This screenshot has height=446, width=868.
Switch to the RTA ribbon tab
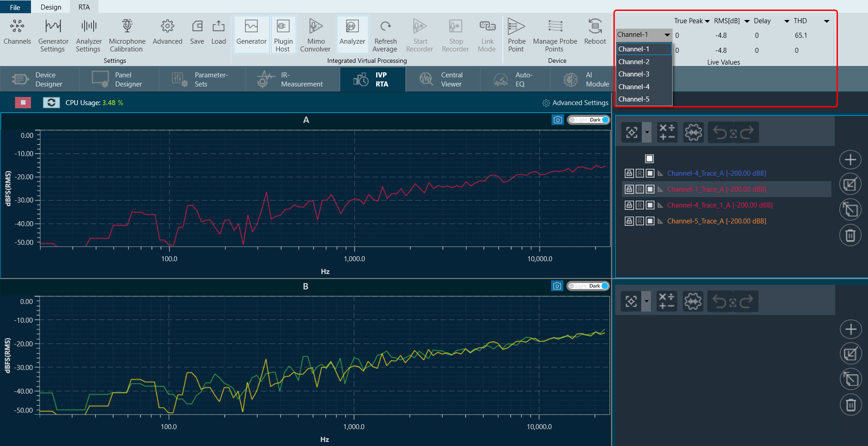click(x=84, y=7)
